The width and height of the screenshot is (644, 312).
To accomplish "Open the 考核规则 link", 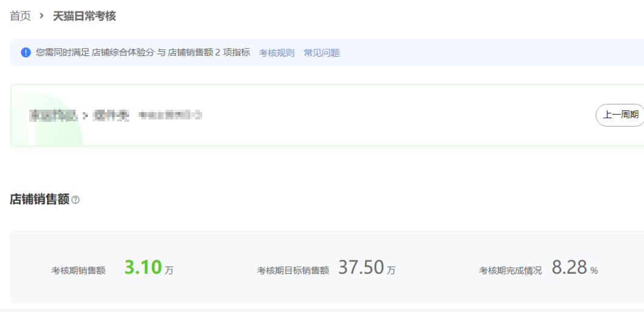I will pyautogui.click(x=277, y=52).
